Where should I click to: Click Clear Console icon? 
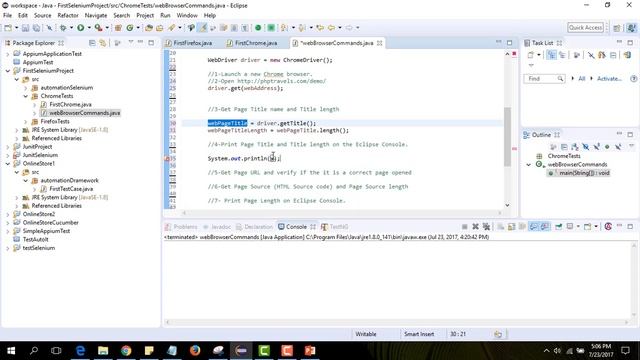pos(501,227)
